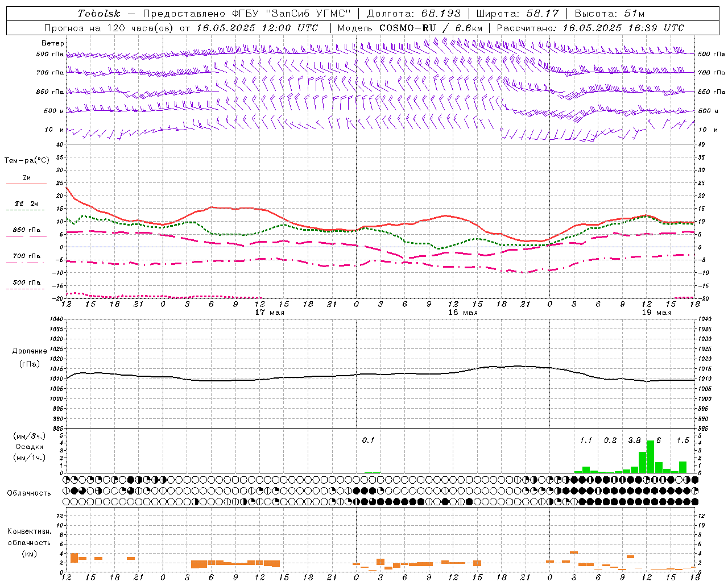Select the "Модель COSMO-RU / 6.6км" model text
Viewport: 728px width, 582px height.
click(410, 28)
